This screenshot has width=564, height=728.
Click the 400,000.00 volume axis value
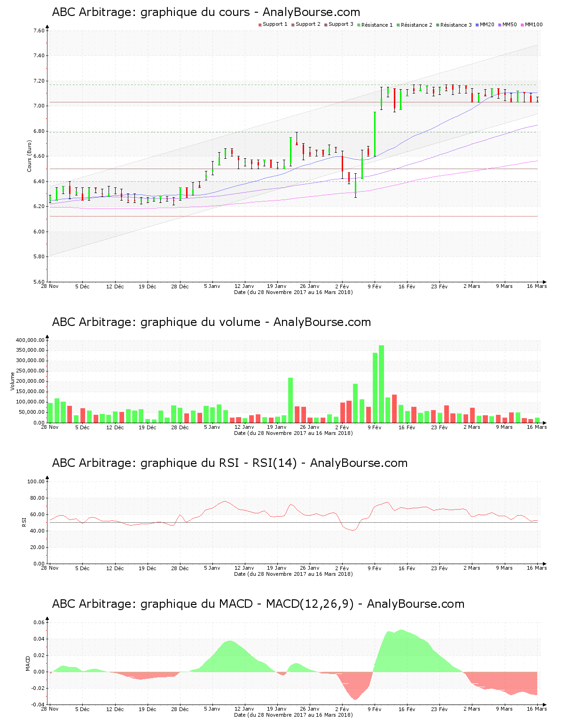(30, 340)
